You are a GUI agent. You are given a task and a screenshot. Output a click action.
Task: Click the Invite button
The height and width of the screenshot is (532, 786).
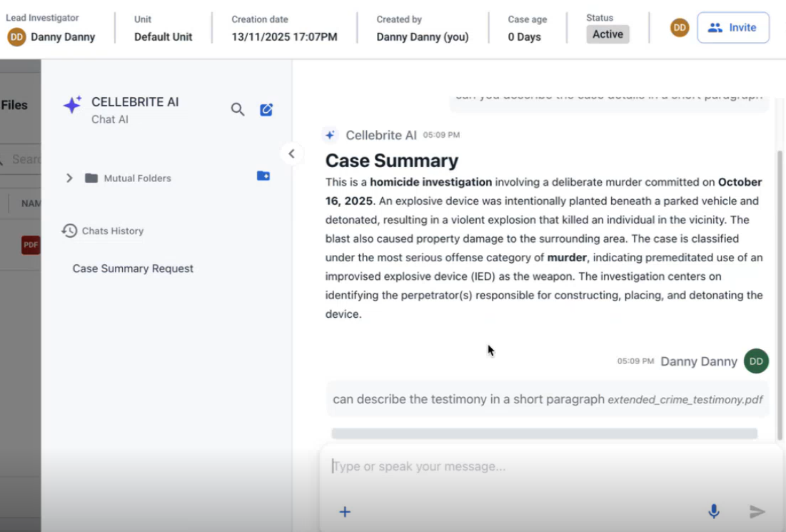pos(733,28)
